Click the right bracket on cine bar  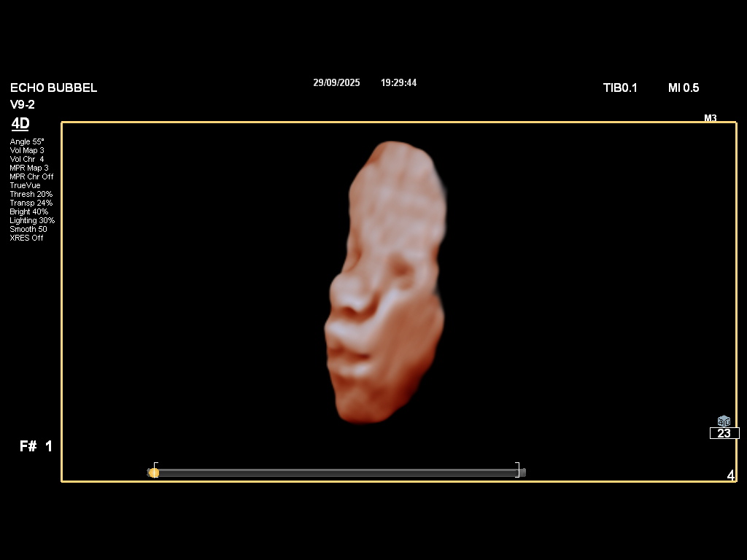517,469
